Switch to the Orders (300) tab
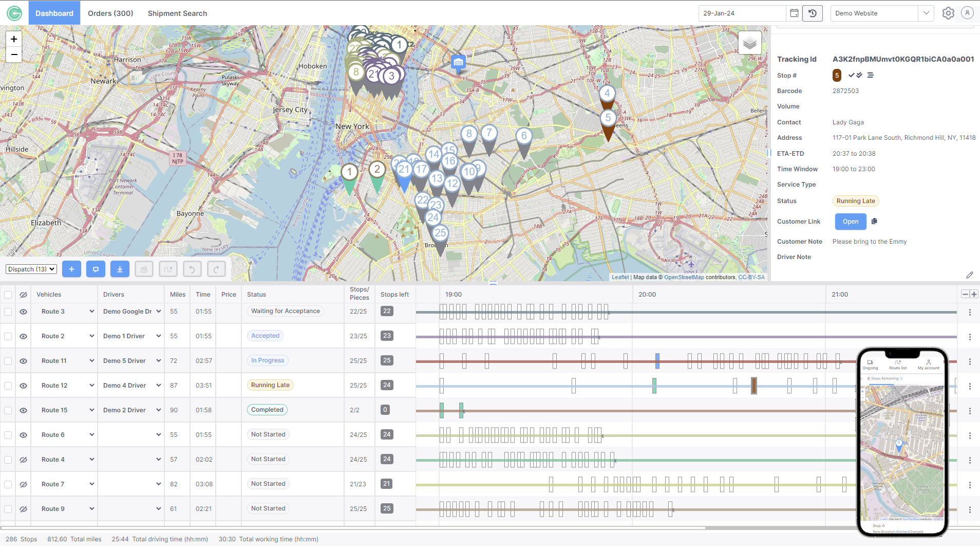 (110, 13)
